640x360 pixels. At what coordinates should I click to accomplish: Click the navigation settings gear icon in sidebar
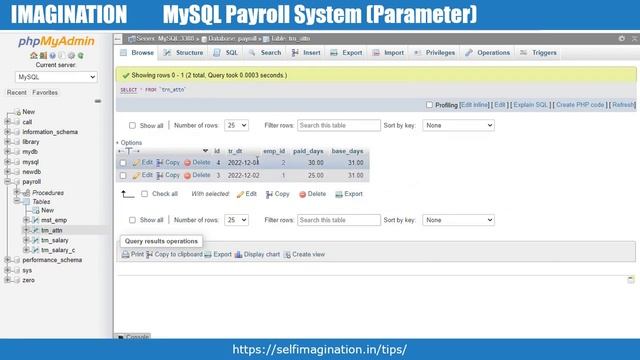coord(71,56)
